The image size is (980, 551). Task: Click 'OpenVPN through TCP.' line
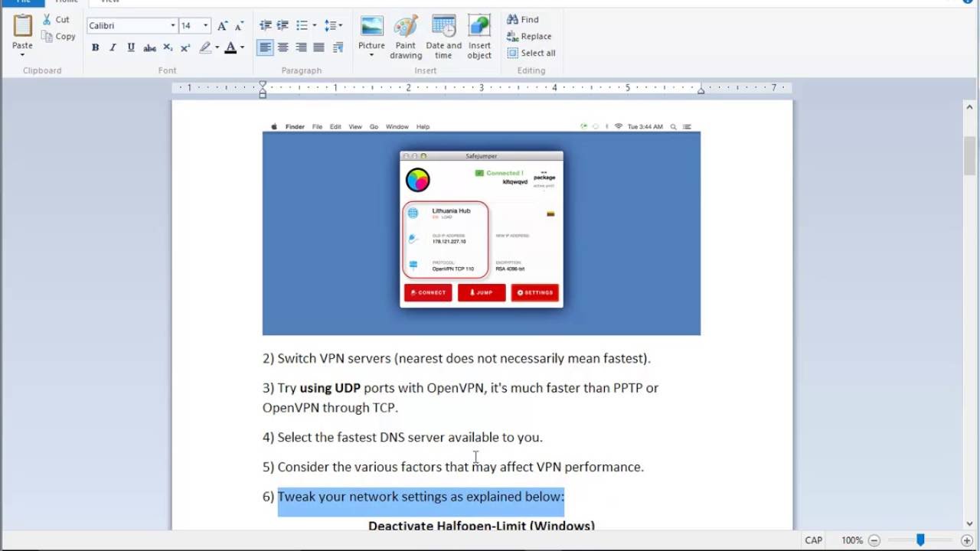pyautogui.click(x=330, y=408)
